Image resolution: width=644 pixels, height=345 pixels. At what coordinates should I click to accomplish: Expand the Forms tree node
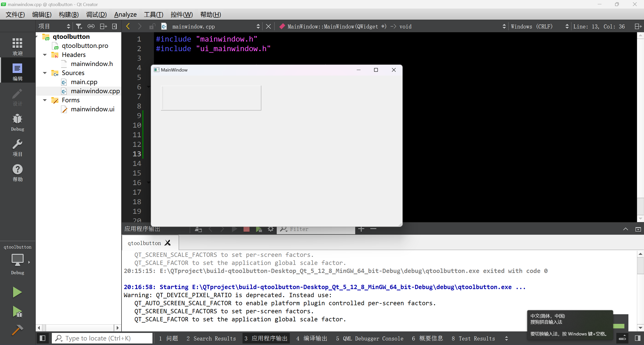[x=45, y=100]
